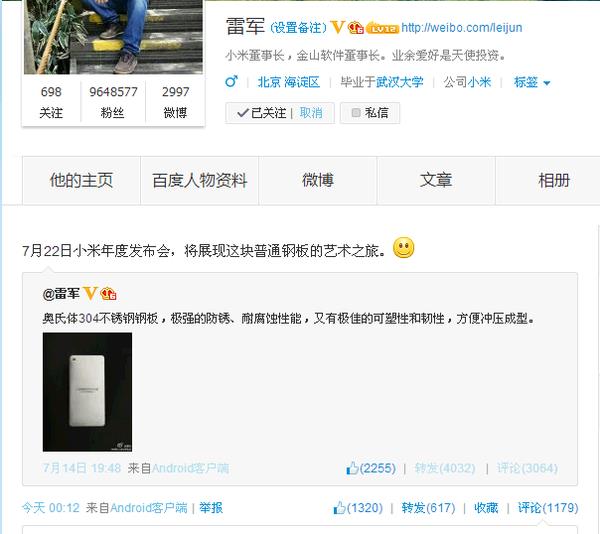Click 转发(617) to repost
The image size is (600, 534).
coord(428,508)
